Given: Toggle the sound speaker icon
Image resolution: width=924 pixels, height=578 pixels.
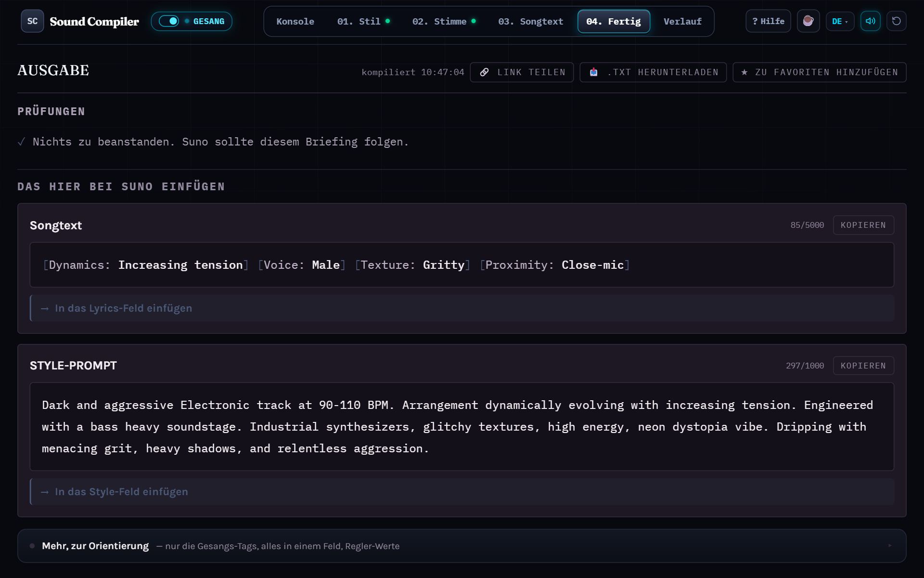Looking at the screenshot, I should 870,21.
